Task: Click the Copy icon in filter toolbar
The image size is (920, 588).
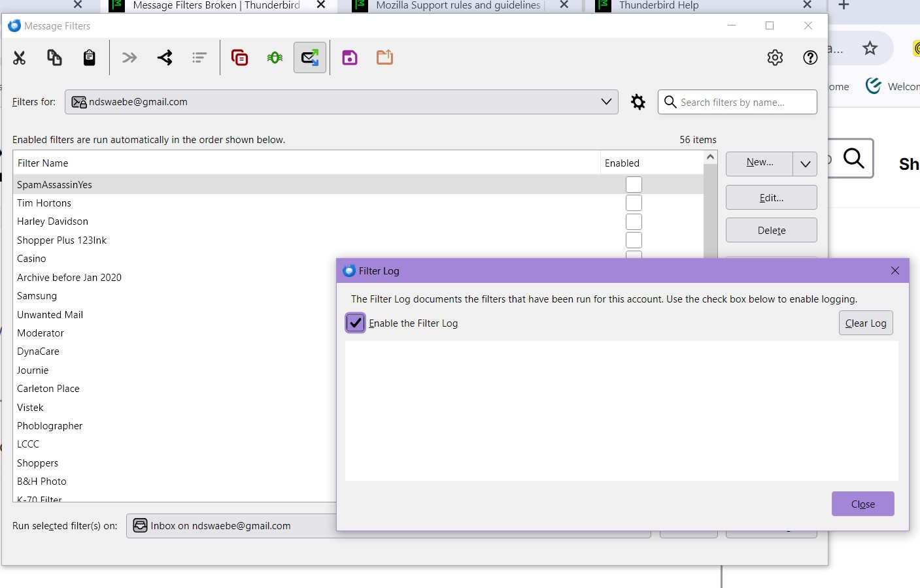Action: click(54, 58)
